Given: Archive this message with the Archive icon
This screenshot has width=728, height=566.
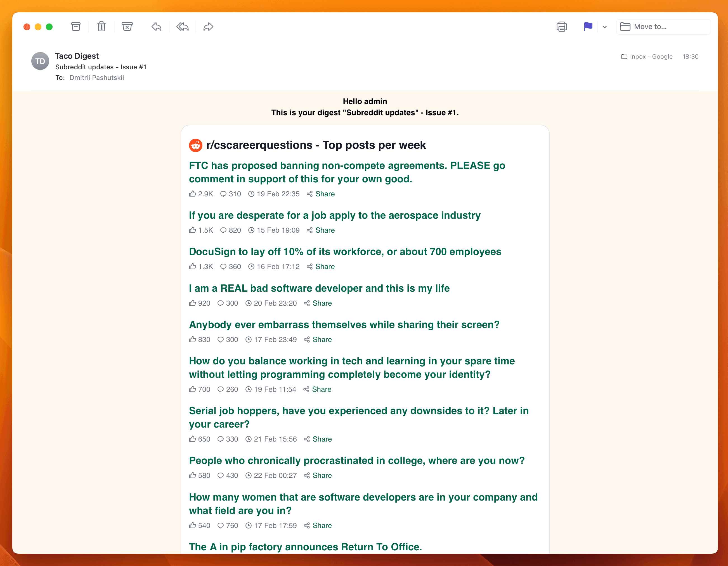Looking at the screenshot, I should click(76, 27).
